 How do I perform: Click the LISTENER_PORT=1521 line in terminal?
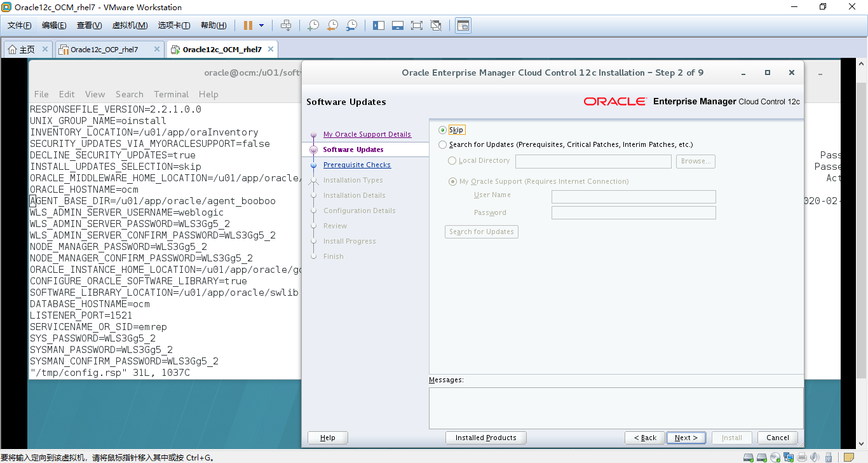point(81,315)
